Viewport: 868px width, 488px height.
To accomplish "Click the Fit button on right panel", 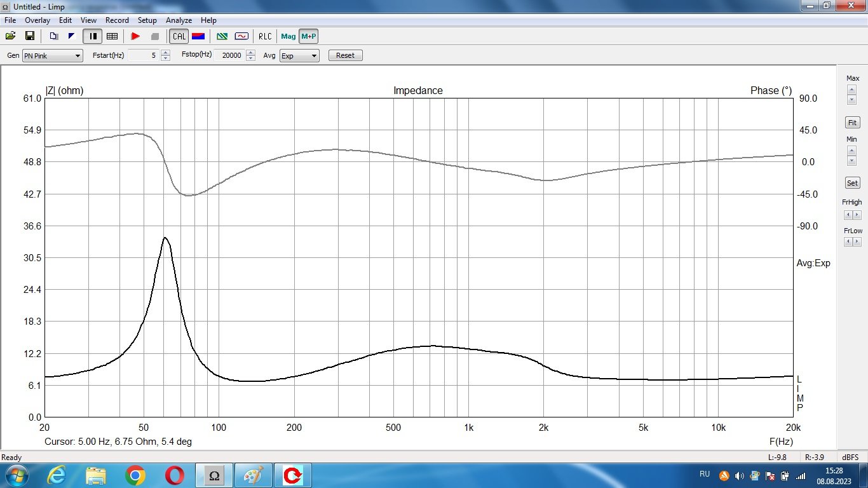I will [x=852, y=123].
